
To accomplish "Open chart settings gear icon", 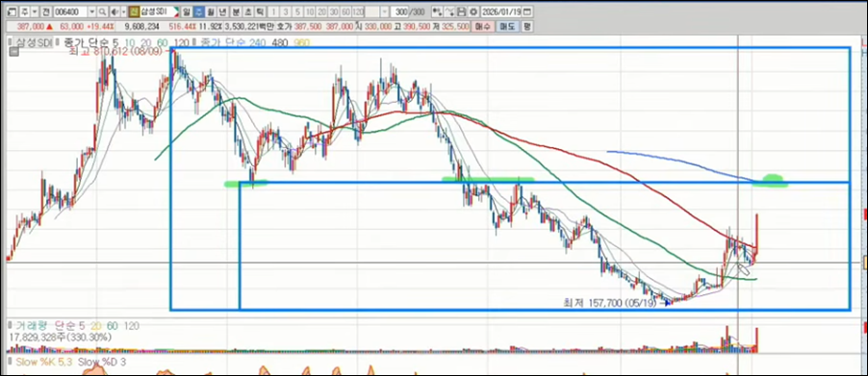I will (473, 12).
